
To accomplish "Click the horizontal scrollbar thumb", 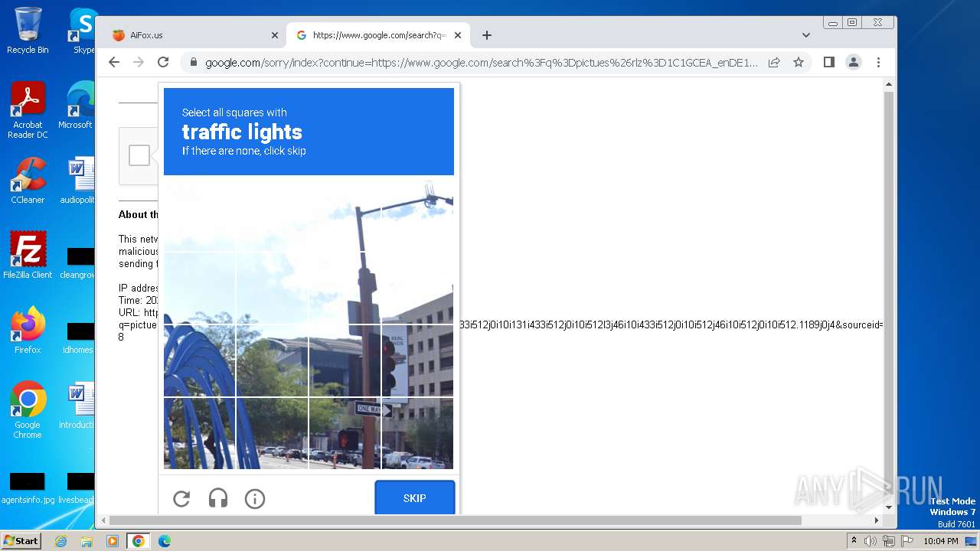I will pos(456,520).
